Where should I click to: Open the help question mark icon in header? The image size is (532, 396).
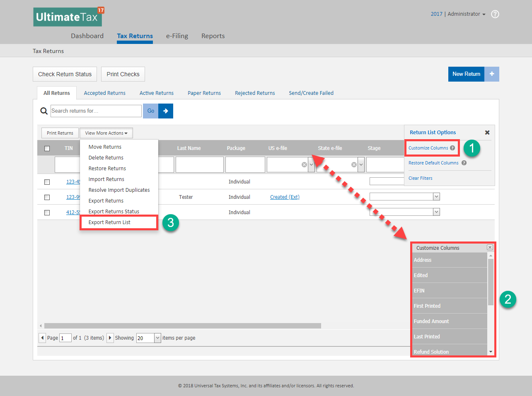click(495, 14)
